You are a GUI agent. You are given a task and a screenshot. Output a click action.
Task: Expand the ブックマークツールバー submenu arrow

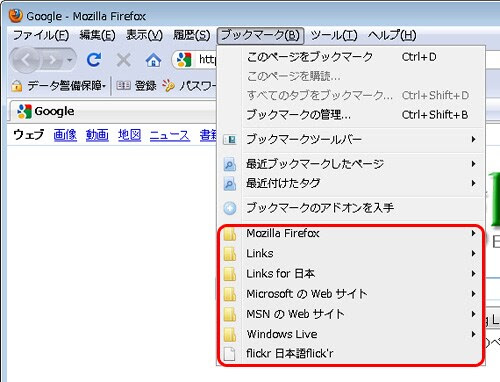pyautogui.click(x=473, y=139)
